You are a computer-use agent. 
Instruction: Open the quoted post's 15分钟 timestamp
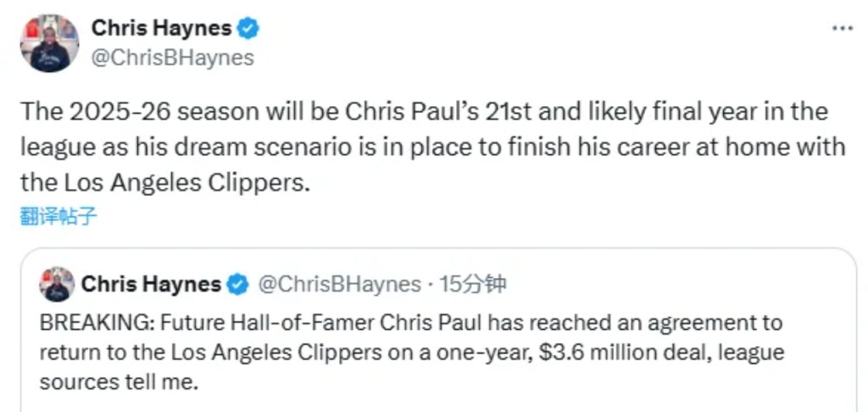pos(473,284)
